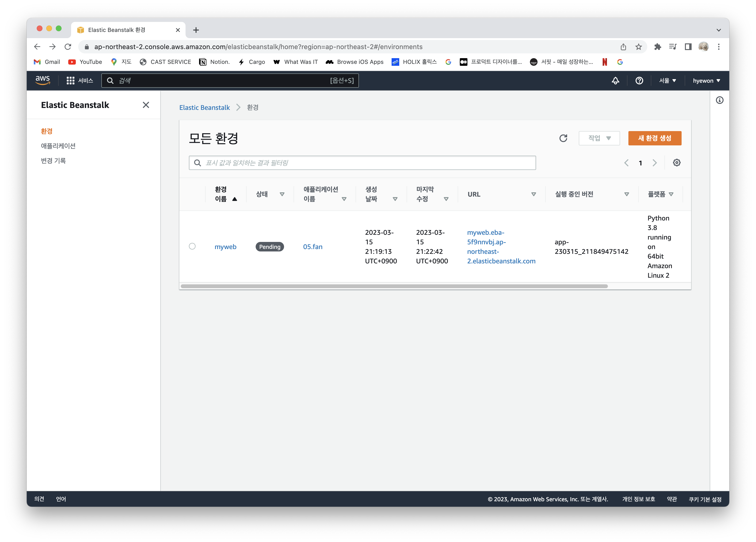
Task: Go to previous table page
Action: [626, 163]
